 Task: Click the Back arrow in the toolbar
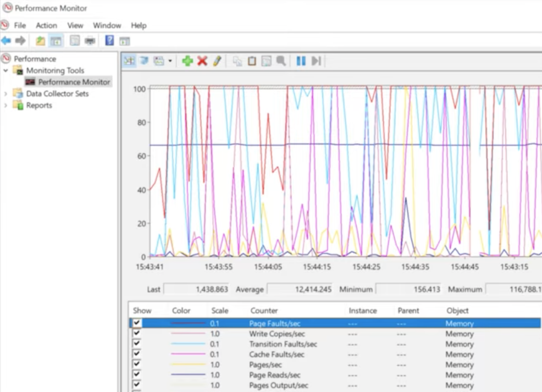pos(6,41)
